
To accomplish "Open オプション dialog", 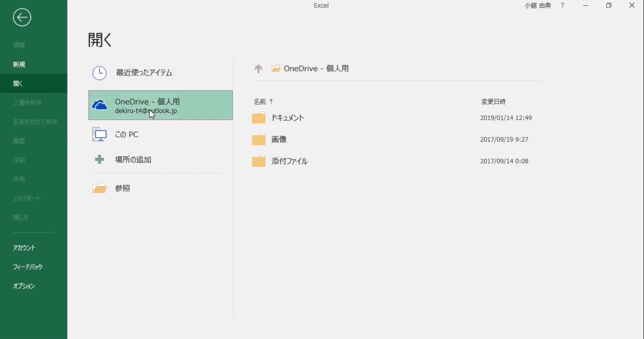I will coord(33,286).
